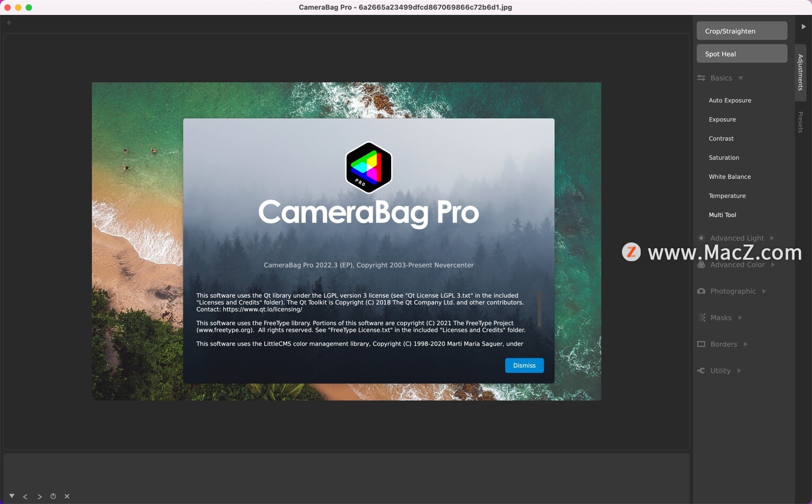The height and width of the screenshot is (504, 812).
Task: Click the Advanced Light label
Action: [x=737, y=238]
